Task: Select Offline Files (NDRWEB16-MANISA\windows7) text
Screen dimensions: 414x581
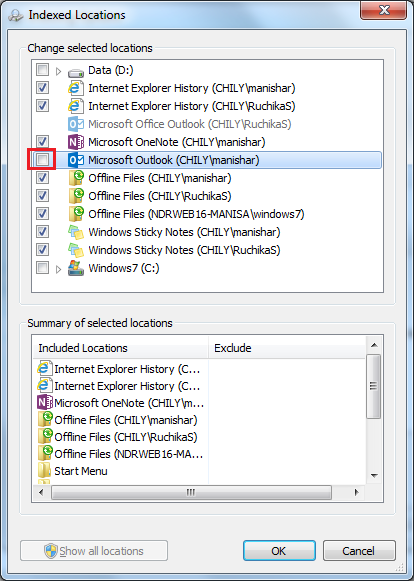Action: pos(196,214)
